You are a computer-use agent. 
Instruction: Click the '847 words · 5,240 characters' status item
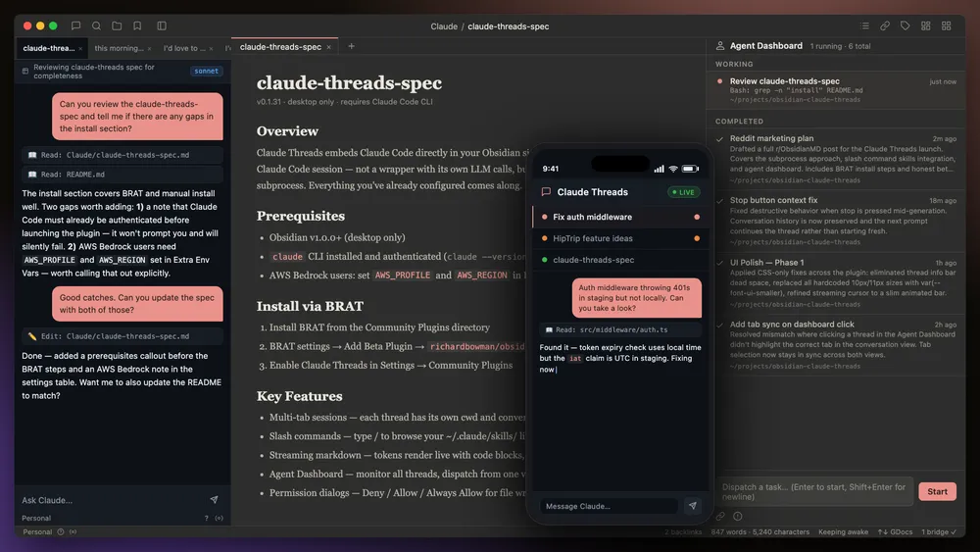(x=760, y=532)
